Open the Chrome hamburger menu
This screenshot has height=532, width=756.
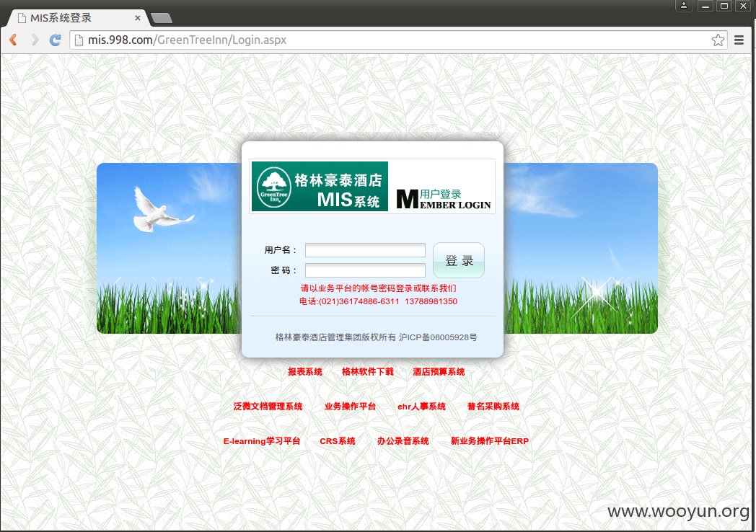pos(739,40)
